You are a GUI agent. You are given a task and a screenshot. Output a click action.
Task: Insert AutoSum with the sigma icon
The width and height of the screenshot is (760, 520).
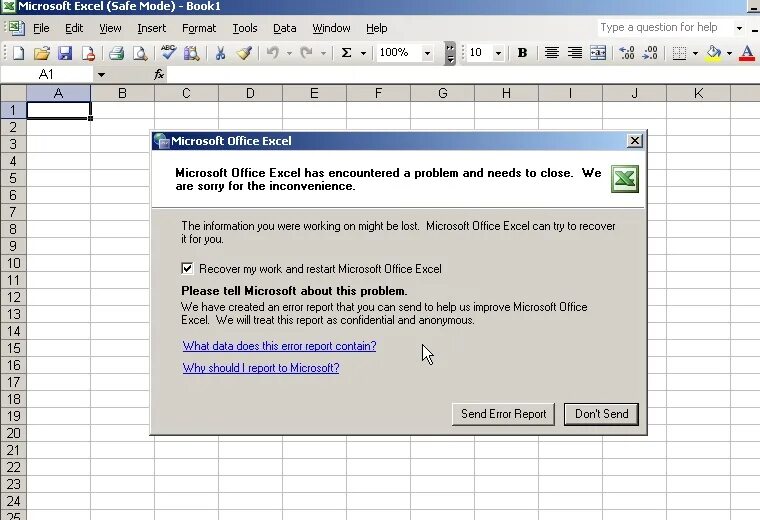point(346,52)
